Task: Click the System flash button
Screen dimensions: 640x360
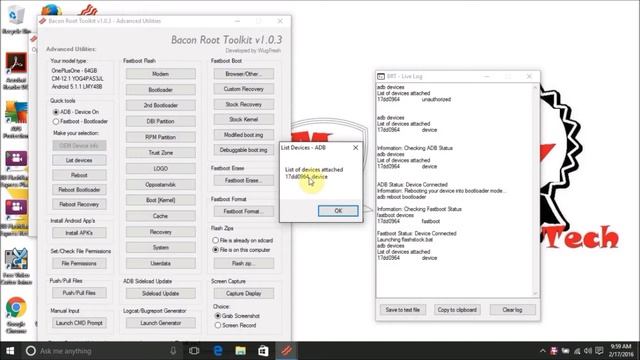Action: [160, 247]
